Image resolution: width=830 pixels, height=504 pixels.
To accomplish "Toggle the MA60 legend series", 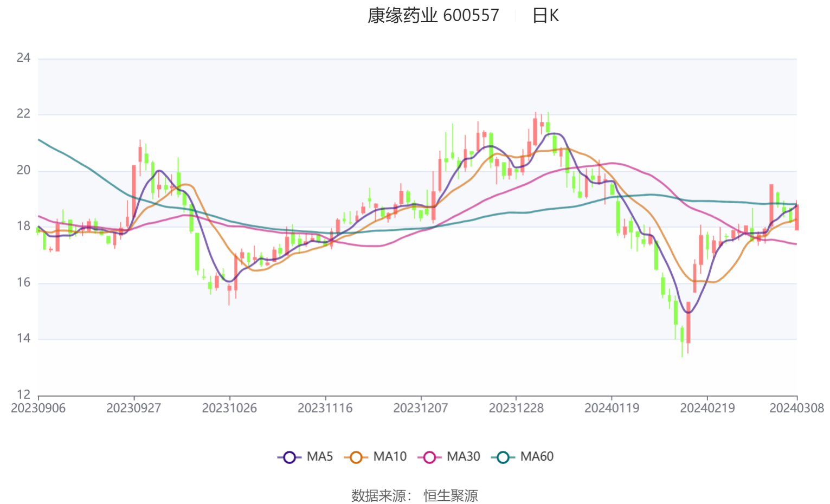I will click(x=522, y=457).
